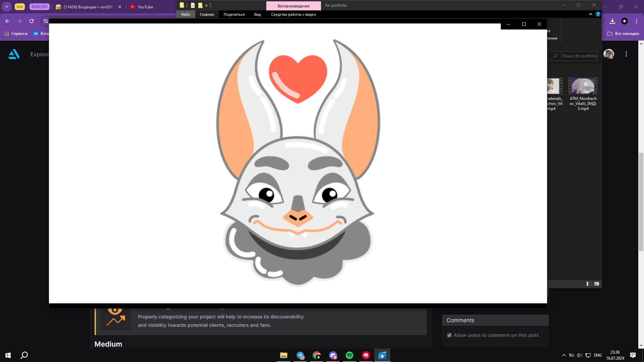The width and height of the screenshot is (644, 362).
Task: Open File Explorer help icon
Action: coord(598,14)
